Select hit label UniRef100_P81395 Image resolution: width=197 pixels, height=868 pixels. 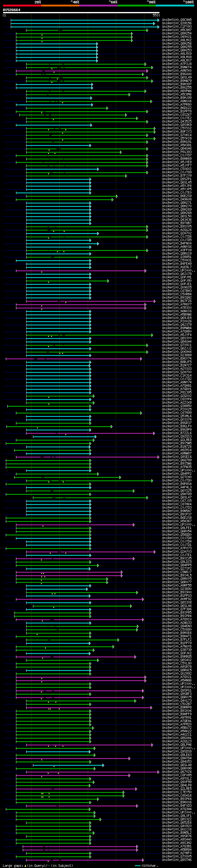(177, 392)
